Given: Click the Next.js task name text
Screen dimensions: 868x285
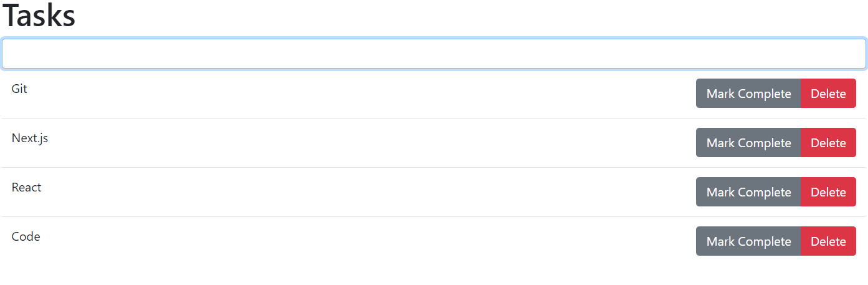Looking at the screenshot, I should pos(30,138).
